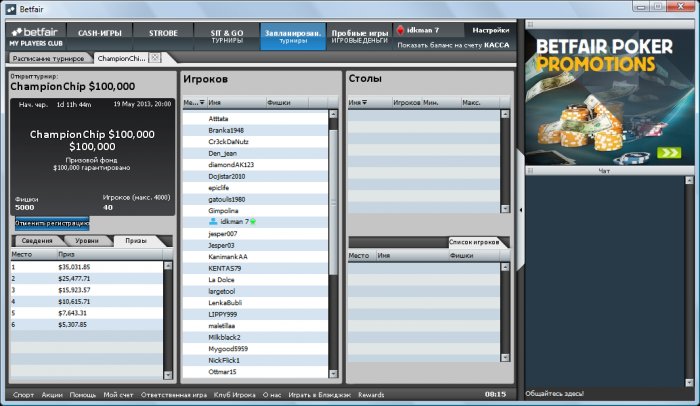Image resolution: width=700 pixels, height=406 pixels.
Task: Select player La Dolce
Action: click(x=255, y=280)
